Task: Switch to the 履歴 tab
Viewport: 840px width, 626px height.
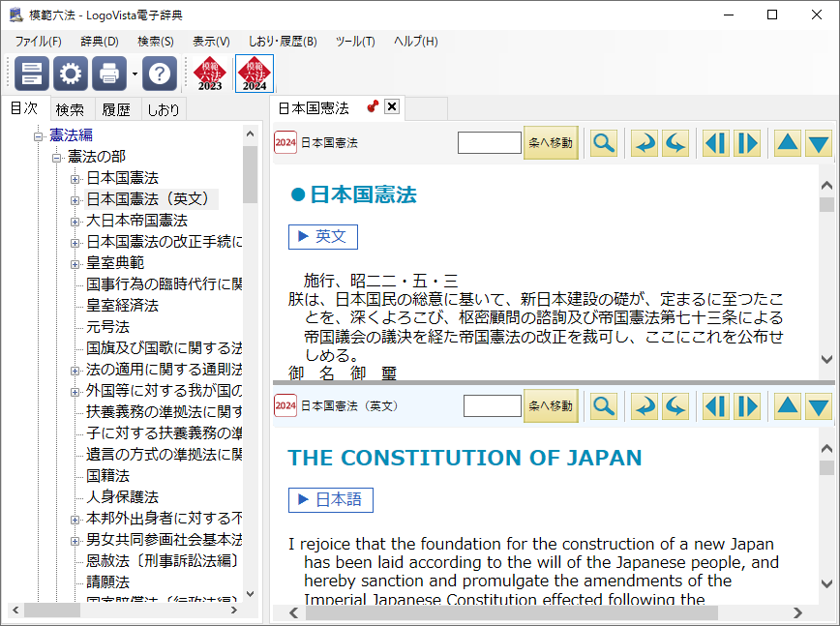Action: [116, 109]
